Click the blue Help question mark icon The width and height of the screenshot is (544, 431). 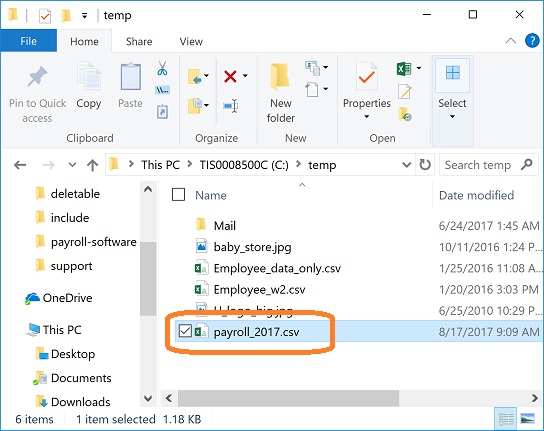point(532,41)
